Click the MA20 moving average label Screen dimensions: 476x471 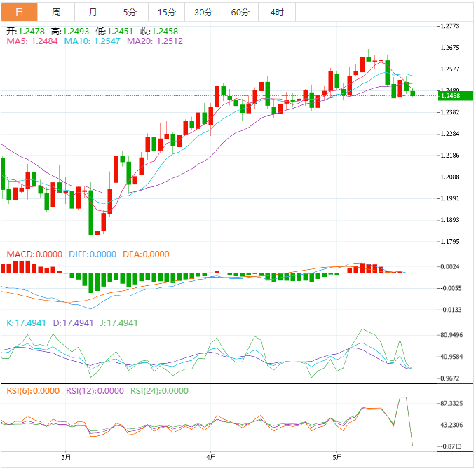[x=155, y=41]
